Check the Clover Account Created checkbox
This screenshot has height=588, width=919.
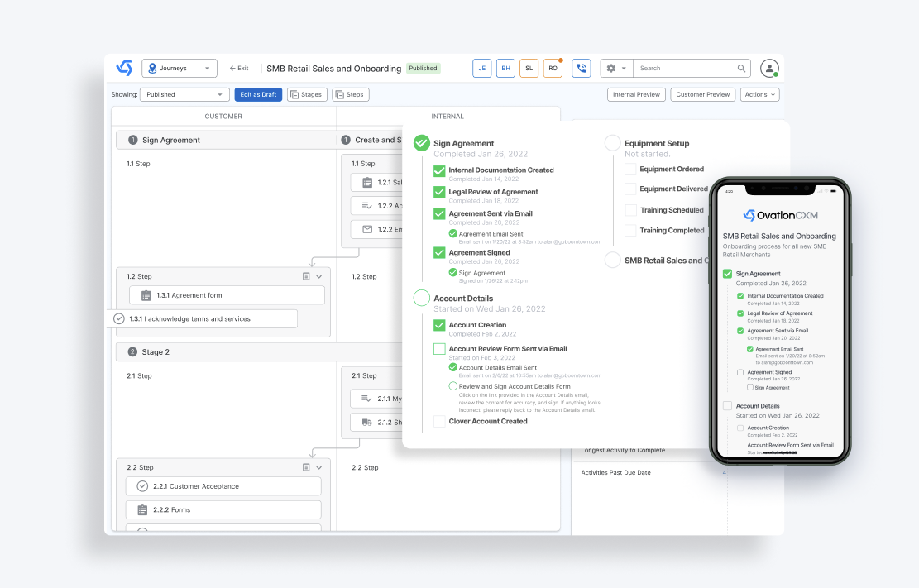439,422
